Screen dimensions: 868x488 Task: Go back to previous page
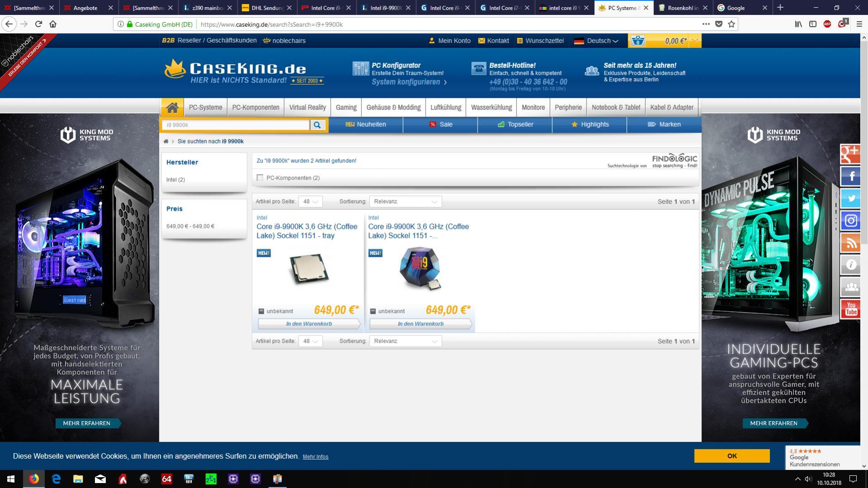point(9,24)
